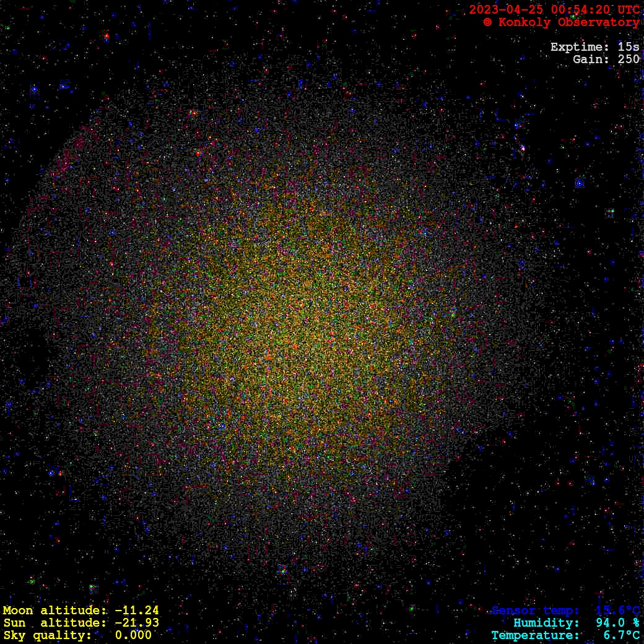Viewport: 644px width, 644px height.
Task: Click the Humidity 94.0 % reading
Action: pyautogui.click(x=576, y=623)
